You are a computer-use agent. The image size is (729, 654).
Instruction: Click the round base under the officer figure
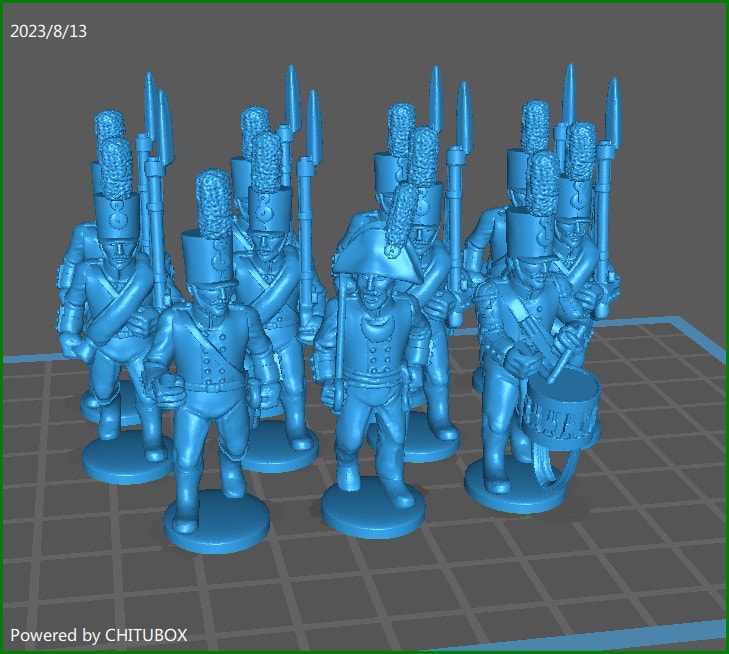point(373,508)
